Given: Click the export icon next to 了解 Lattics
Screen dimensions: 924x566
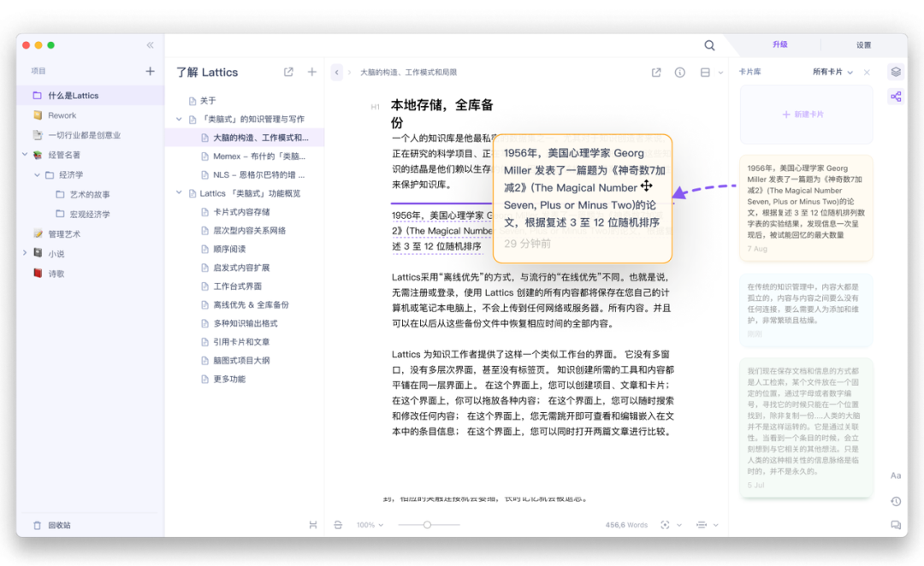Looking at the screenshot, I should [x=288, y=72].
